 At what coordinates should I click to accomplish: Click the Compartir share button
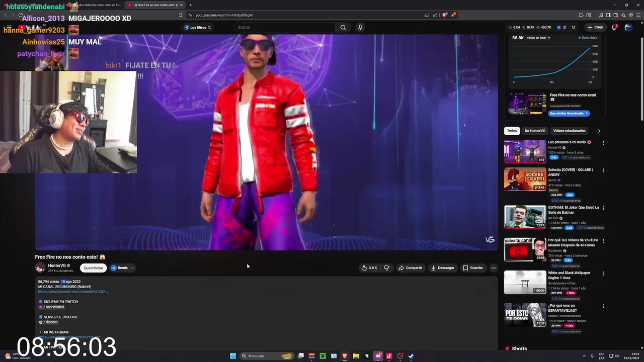click(410, 268)
